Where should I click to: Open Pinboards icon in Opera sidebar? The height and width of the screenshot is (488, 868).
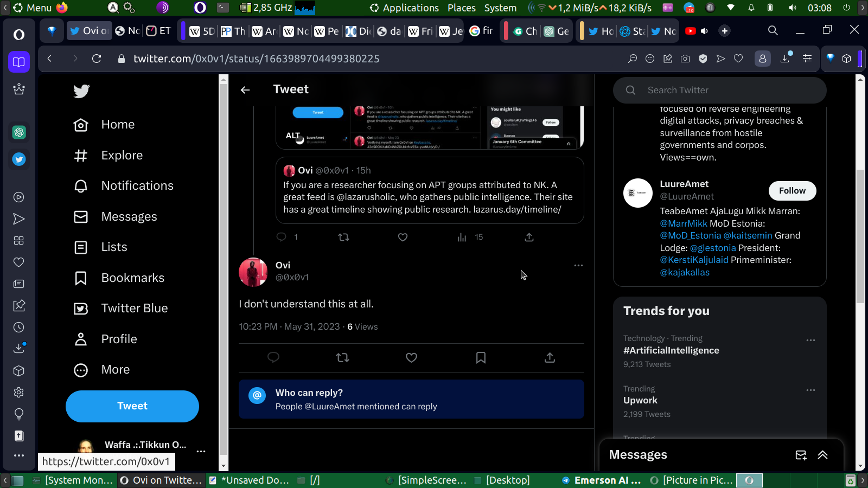(19, 306)
